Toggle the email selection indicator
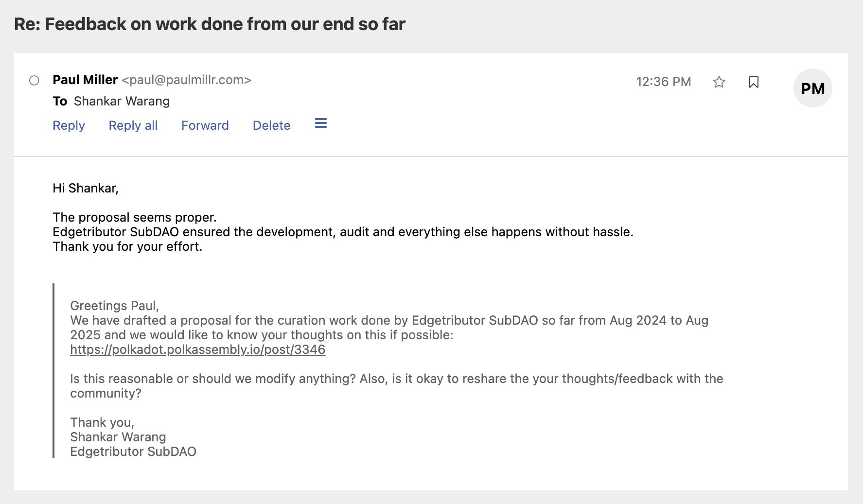Image resolution: width=863 pixels, height=504 pixels. [34, 80]
